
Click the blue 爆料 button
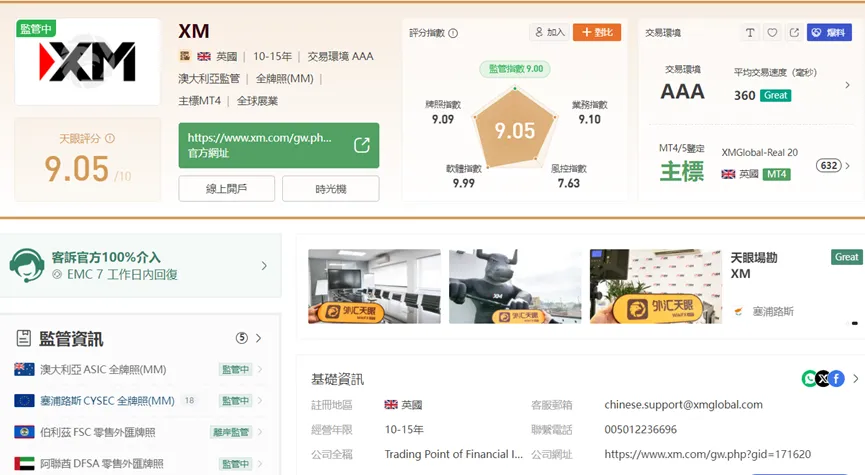click(829, 33)
